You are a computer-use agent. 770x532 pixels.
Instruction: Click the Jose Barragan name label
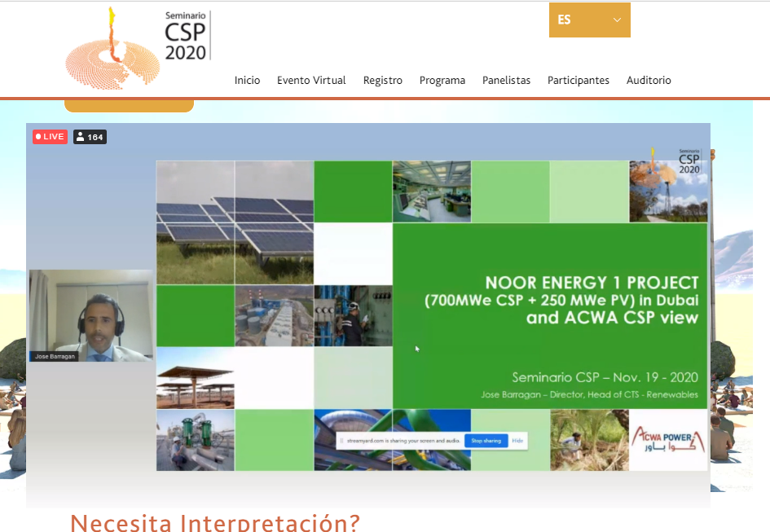coord(55,356)
